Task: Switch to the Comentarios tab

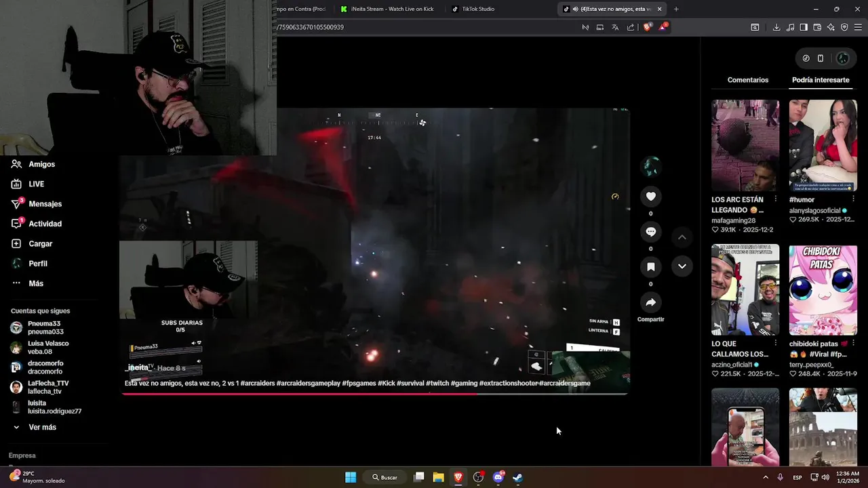Action: point(748,80)
